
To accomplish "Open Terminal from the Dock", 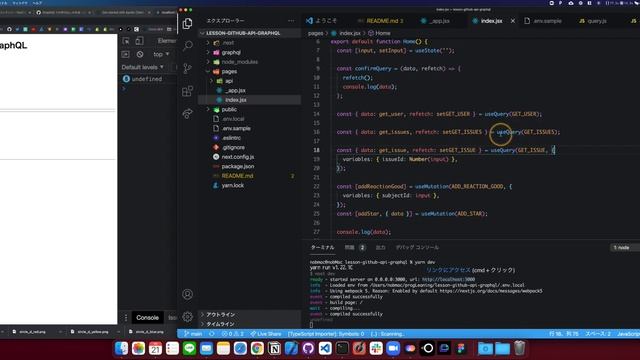I will coord(342,348).
